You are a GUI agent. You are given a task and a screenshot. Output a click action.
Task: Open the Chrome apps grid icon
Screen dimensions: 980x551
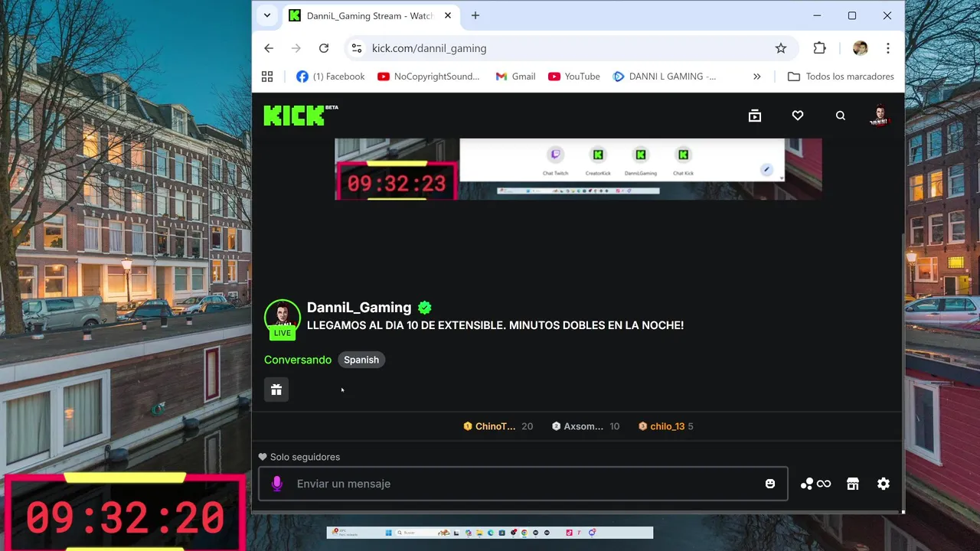[267, 77]
